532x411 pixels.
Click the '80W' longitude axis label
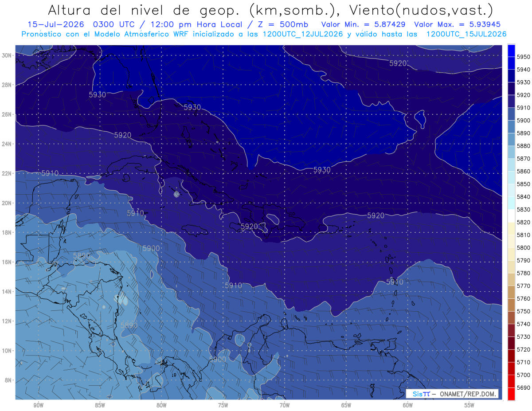pos(161,405)
